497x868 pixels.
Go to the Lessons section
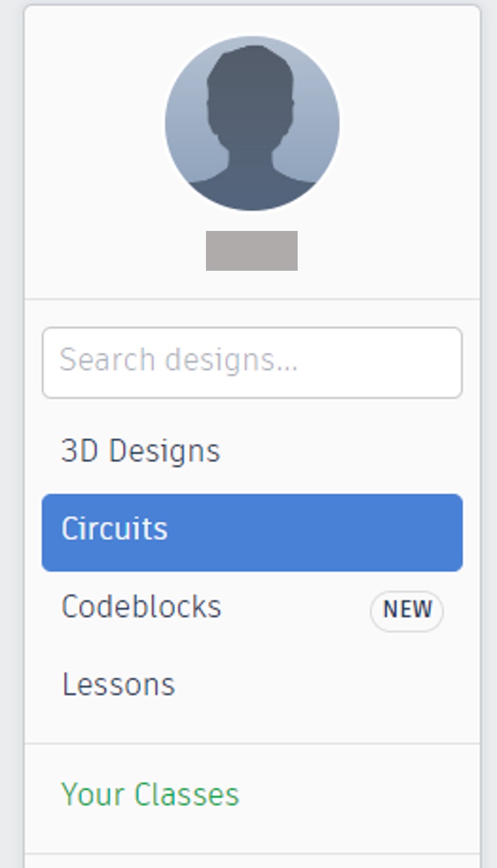click(x=252, y=685)
